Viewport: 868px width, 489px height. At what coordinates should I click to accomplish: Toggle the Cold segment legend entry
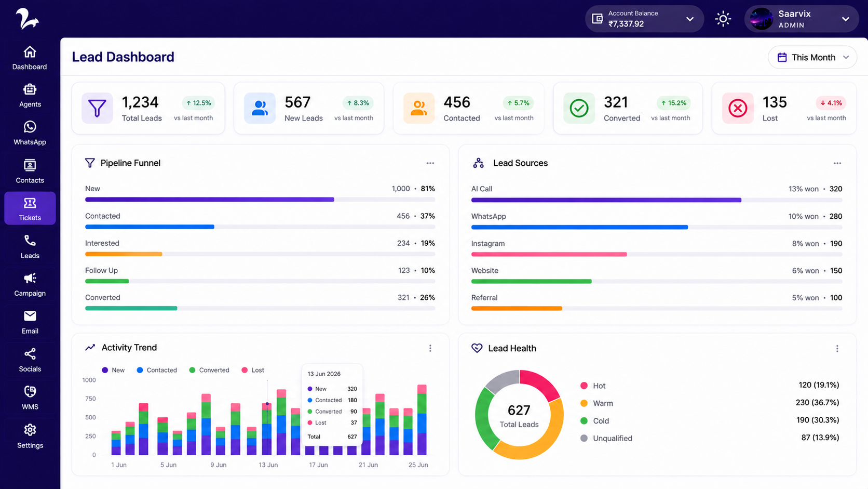594,421
